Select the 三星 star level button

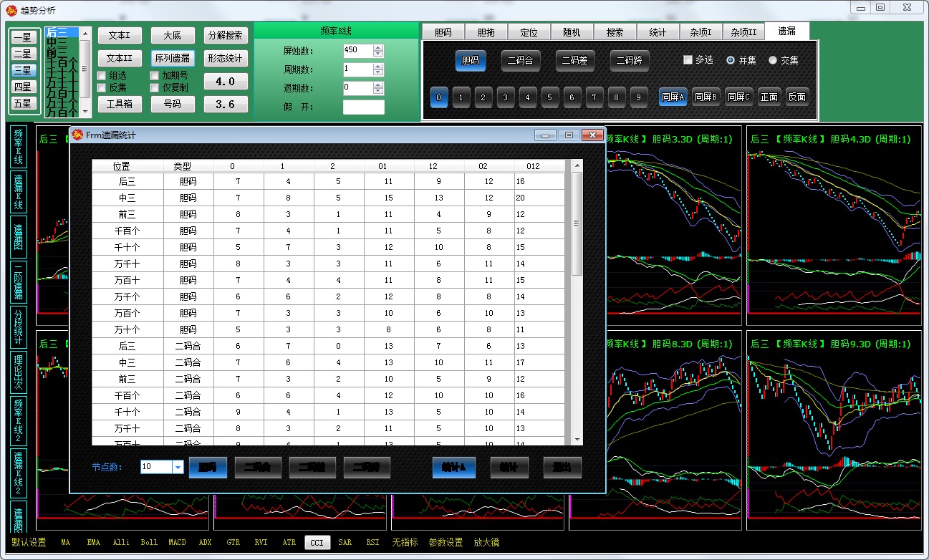pyautogui.click(x=22, y=70)
